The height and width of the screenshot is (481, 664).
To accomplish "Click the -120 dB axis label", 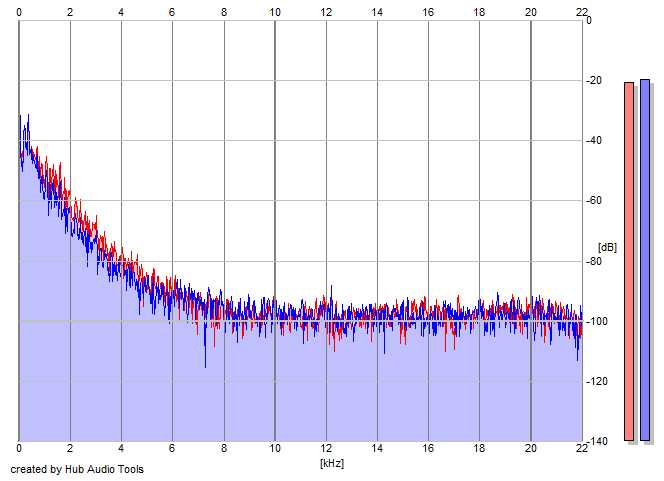I will (x=596, y=381).
